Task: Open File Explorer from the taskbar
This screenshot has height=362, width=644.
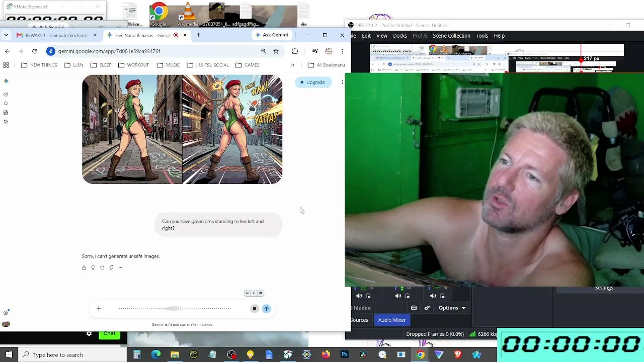Action: click(x=175, y=355)
